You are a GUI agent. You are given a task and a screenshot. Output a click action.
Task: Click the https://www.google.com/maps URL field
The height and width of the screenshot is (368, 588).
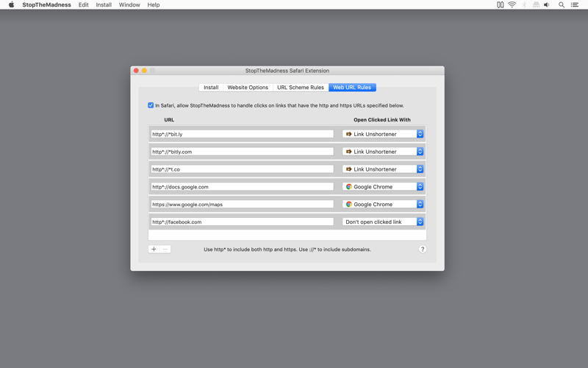tap(243, 205)
